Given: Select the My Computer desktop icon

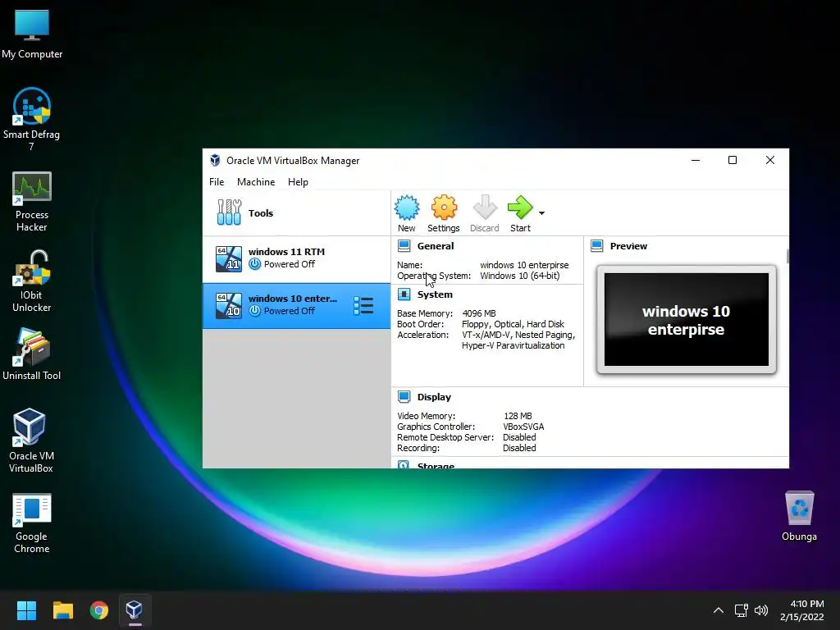Looking at the screenshot, I should 32,34.
